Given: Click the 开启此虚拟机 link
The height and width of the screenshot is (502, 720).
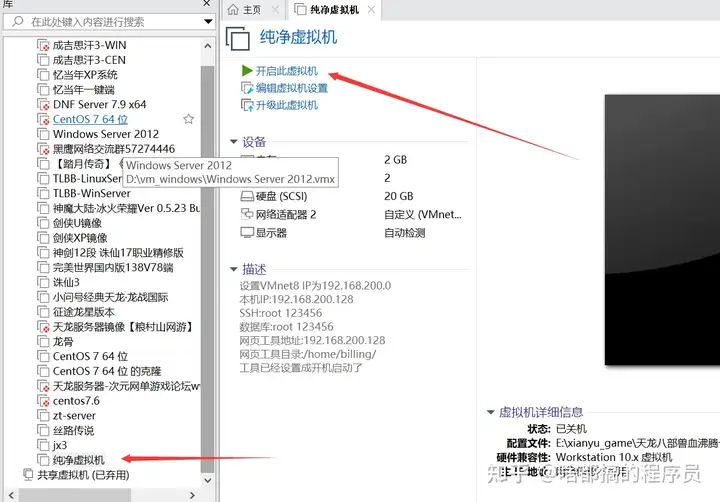Looking at the screenshot, I should point(287,71).
